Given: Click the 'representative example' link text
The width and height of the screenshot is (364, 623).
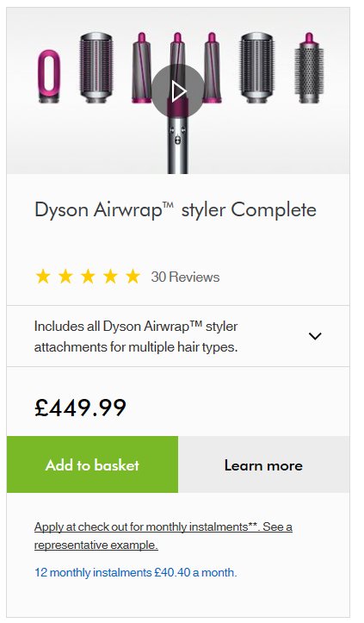Looking at the screenshot, I should coord(96,545).
